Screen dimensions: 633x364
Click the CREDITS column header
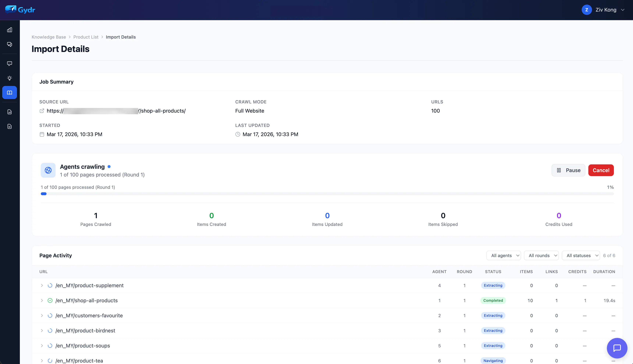tap(577, 272)
